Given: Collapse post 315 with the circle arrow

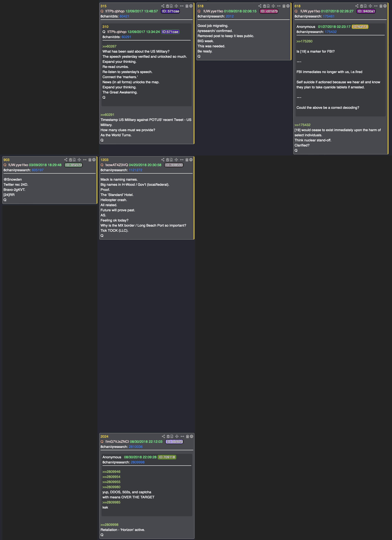Looking at the screenshot, I should [191, 6].
